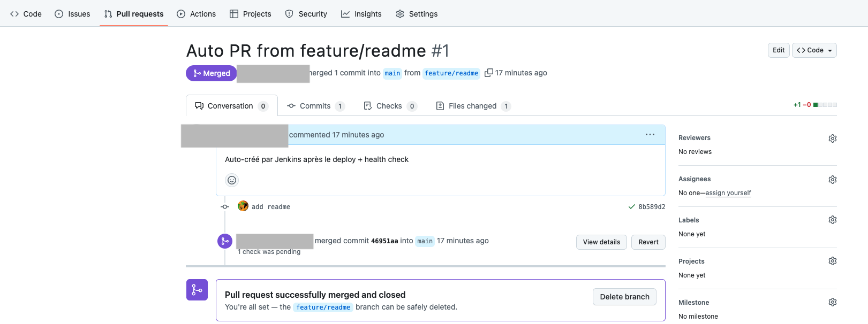The width and height of the screenshot is (868, 324).
Task: Switch to the Files changed tab
Action: pyautogui.click(x=473, y=106)
